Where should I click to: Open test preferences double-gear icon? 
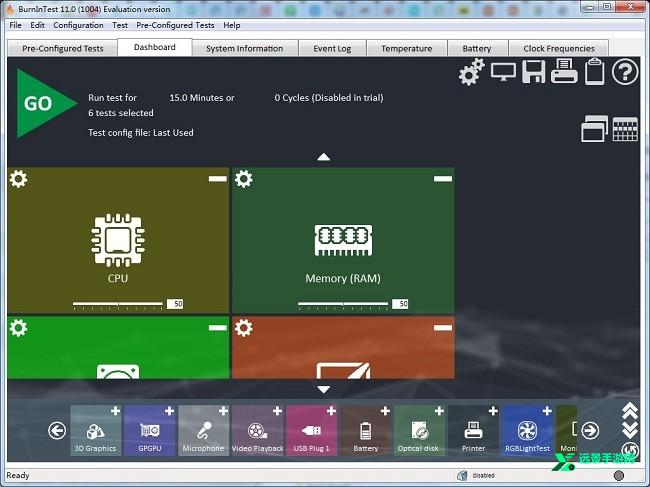pos(472,72)
